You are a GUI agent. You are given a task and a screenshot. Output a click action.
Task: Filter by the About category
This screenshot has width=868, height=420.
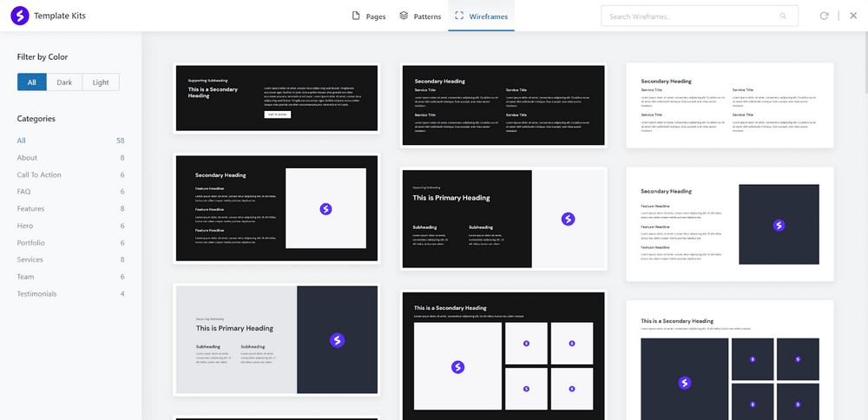pyautogui.click(x=71, y=158)
